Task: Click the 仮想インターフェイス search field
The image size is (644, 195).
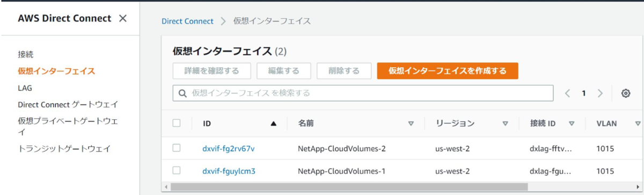Action: coord(363,93)
